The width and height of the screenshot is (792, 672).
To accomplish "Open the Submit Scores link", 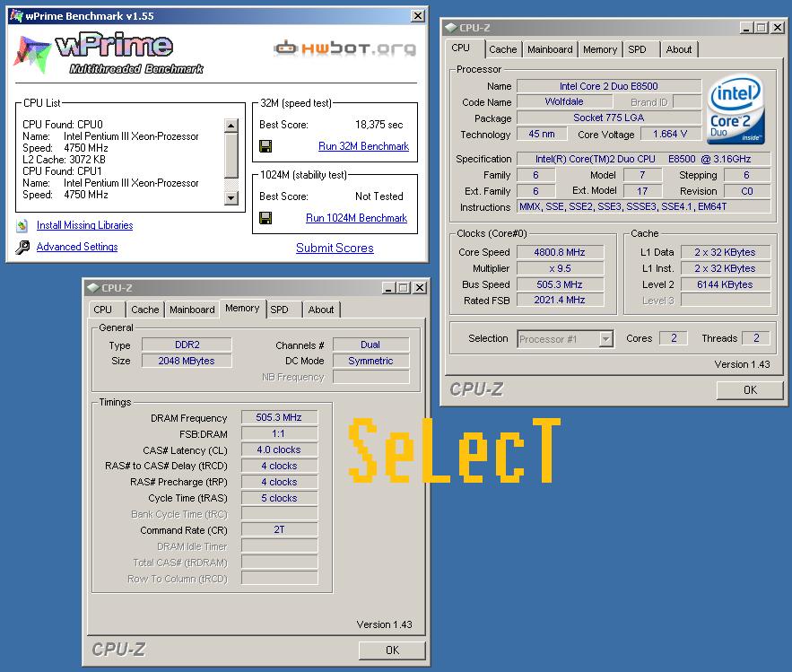I will (x=335, y=249).
